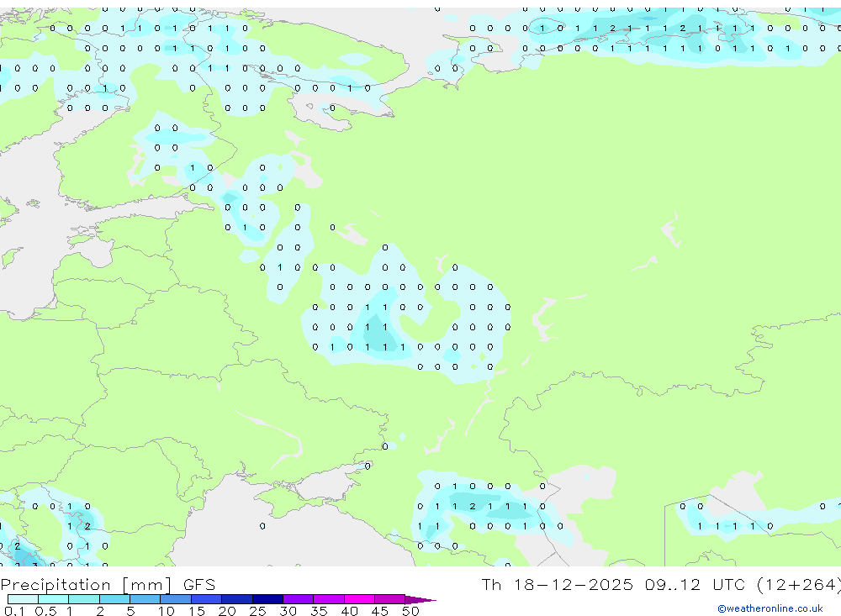Click the '0.5' legend scale label
This screenshot has width=841, height=616.
45,611
